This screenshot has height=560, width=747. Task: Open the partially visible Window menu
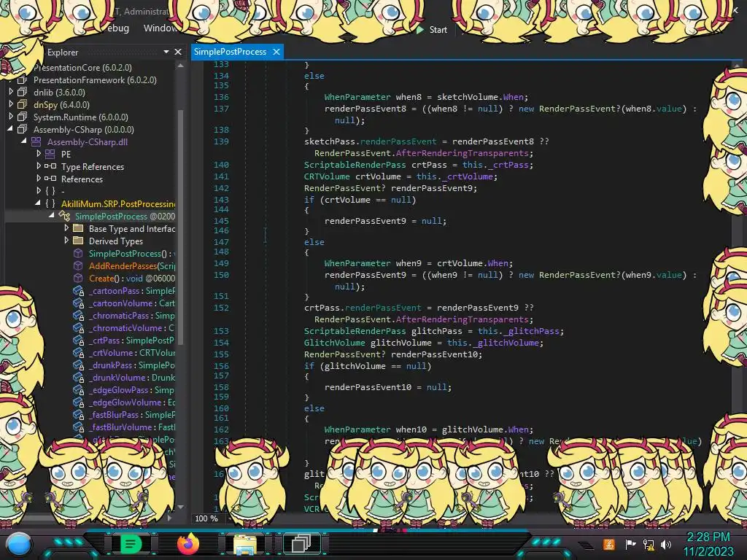tap(160, 28)
